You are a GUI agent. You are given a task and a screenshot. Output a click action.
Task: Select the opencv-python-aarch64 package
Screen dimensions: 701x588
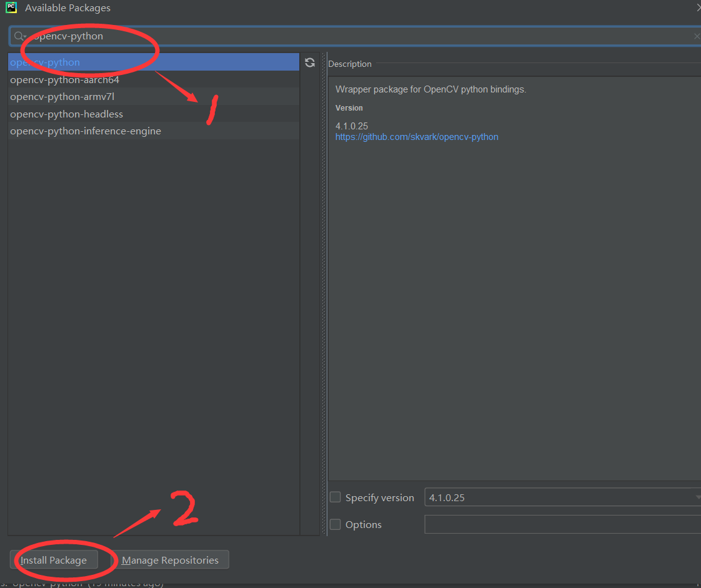pyautogui.click(x=66, y=79)
